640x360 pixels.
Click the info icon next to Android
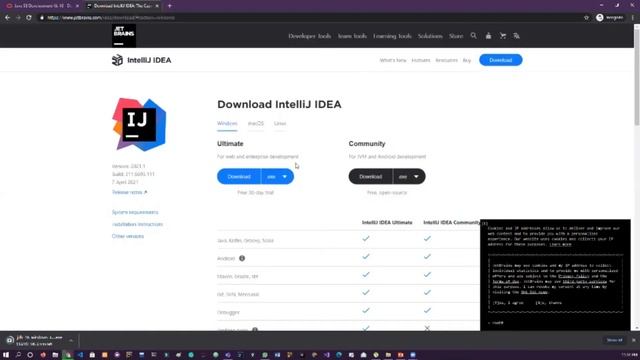(x=242, y=258)
